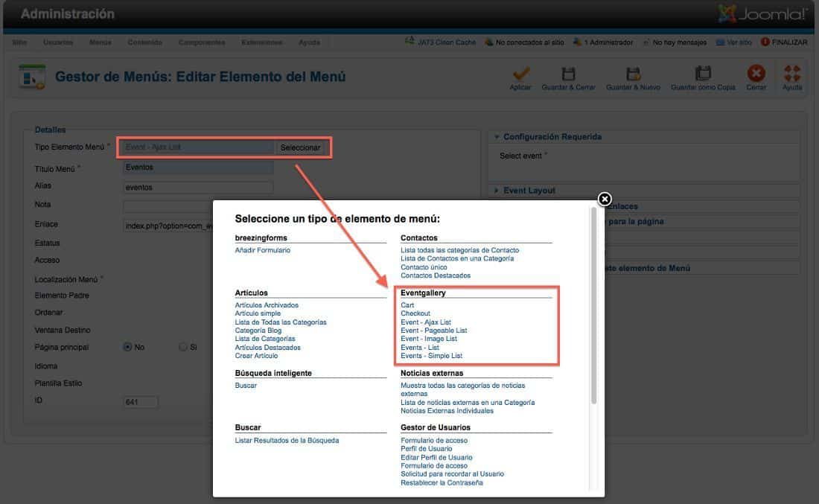Choose Contacto único link
Screen dimensions: 819x504
(424, 267)
